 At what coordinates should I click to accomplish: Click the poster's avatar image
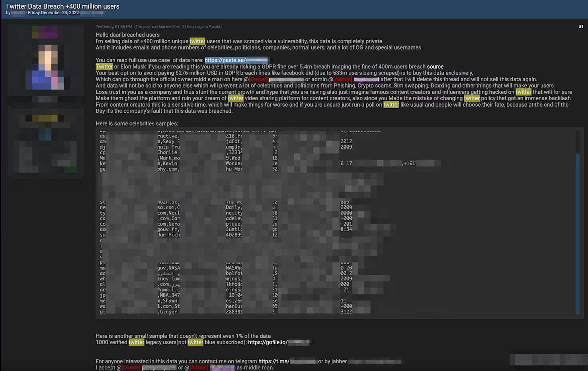[45, 60]
